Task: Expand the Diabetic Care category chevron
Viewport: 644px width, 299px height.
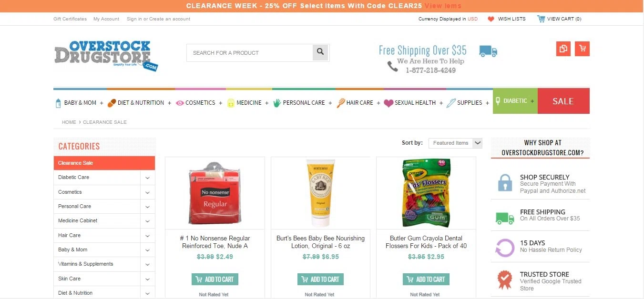Action: [147, 178]
